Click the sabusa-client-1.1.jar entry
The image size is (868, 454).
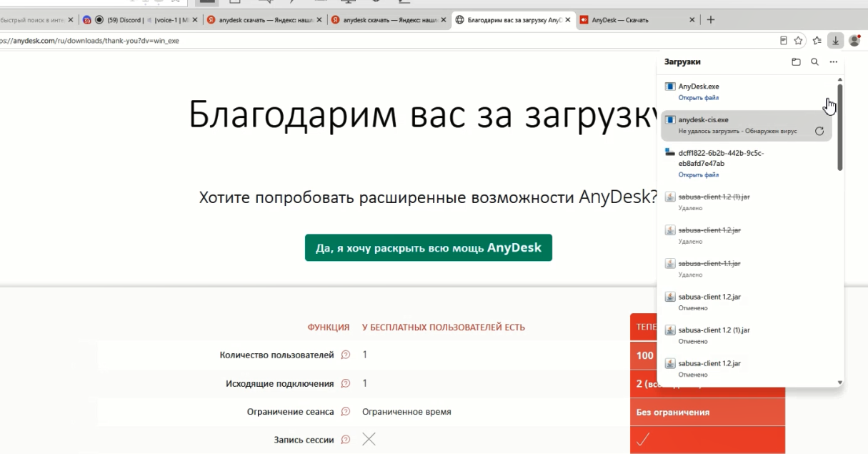pos(747,268)
